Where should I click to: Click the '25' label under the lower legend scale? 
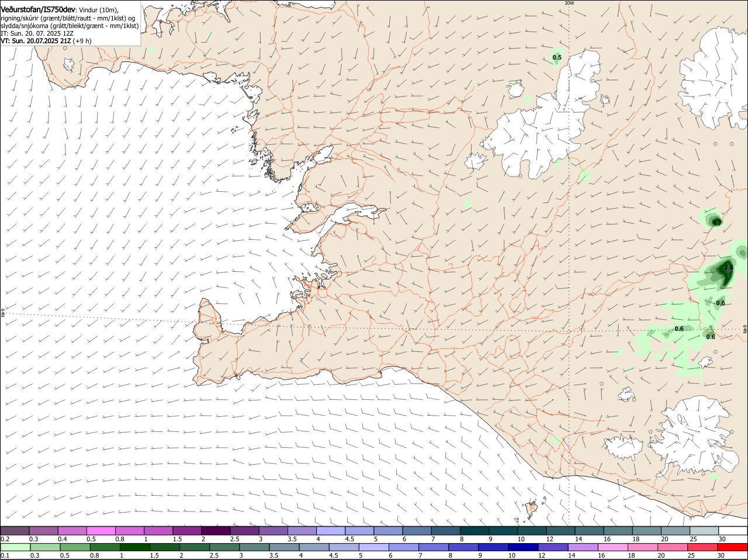(x=691, y=556)
